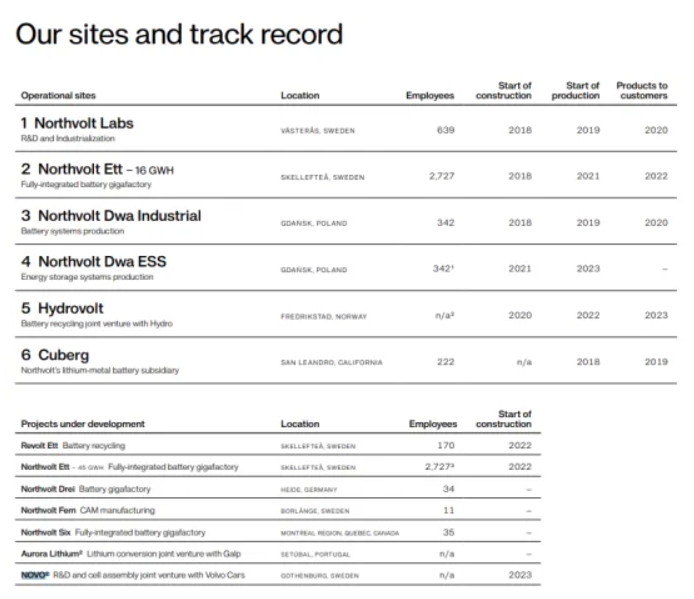
Task: Select the 'Operational sites' column header
Action: point(58,96)
